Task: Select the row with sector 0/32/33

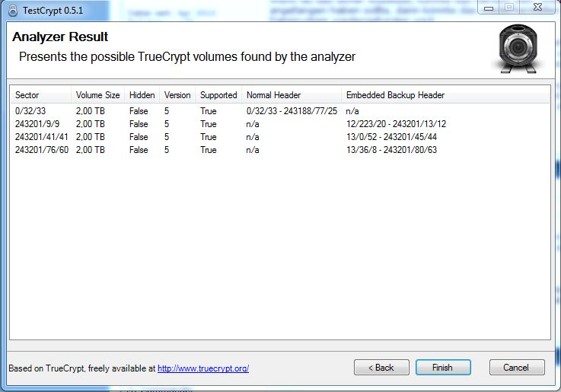Action: point(280,111)
